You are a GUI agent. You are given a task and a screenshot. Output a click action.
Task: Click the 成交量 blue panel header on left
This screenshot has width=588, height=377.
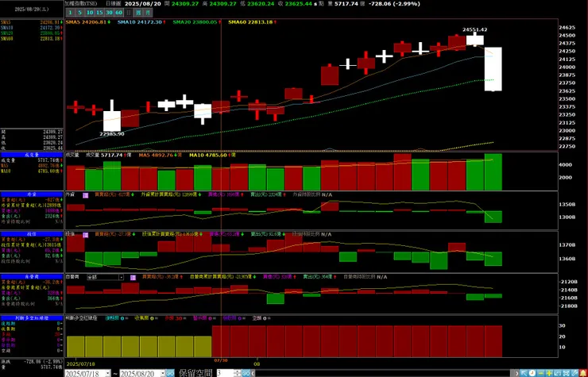coord(32,155)
